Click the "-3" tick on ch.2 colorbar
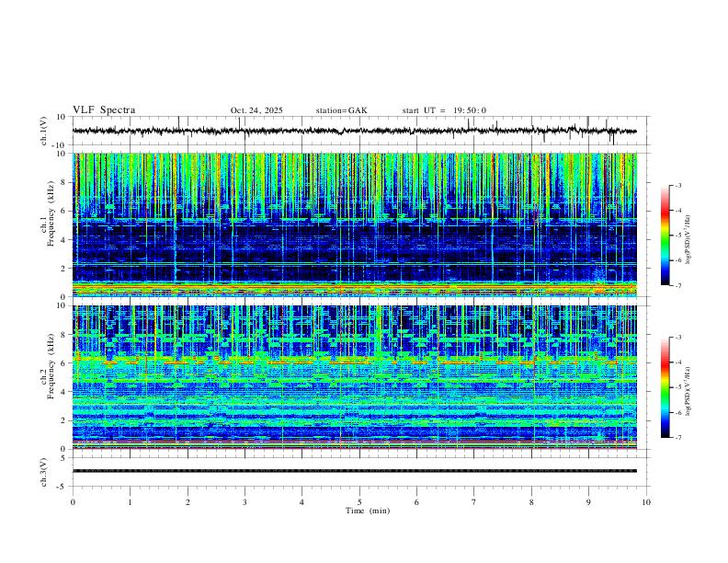Screen dimensions: 728x563 pos(677,338)
